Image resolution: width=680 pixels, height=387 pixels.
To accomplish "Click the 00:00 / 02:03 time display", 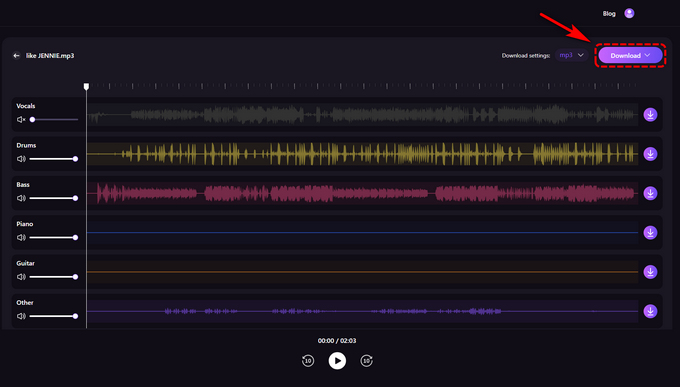I will pyautogui.click(x=337, y=341).
